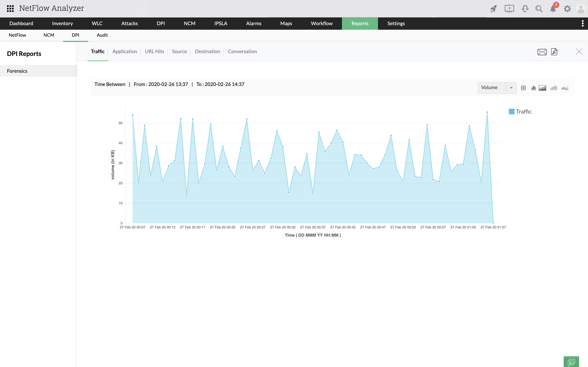588x367 pixels.
Task: Switch to the URL Hits tab
Action: click(154, 51)
